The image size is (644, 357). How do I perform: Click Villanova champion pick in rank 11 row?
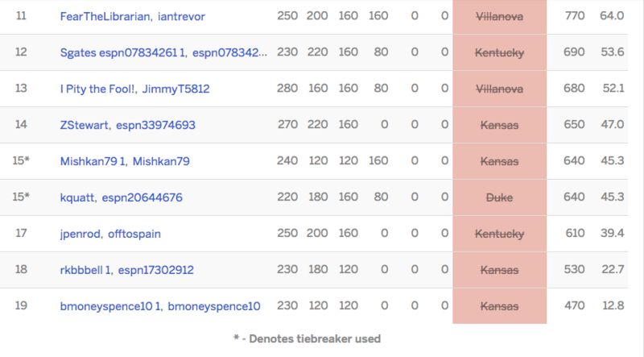499,16
